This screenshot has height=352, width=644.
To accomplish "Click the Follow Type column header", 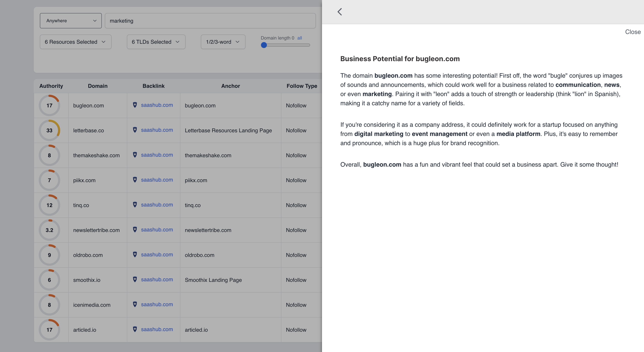I will coord(301,86).
